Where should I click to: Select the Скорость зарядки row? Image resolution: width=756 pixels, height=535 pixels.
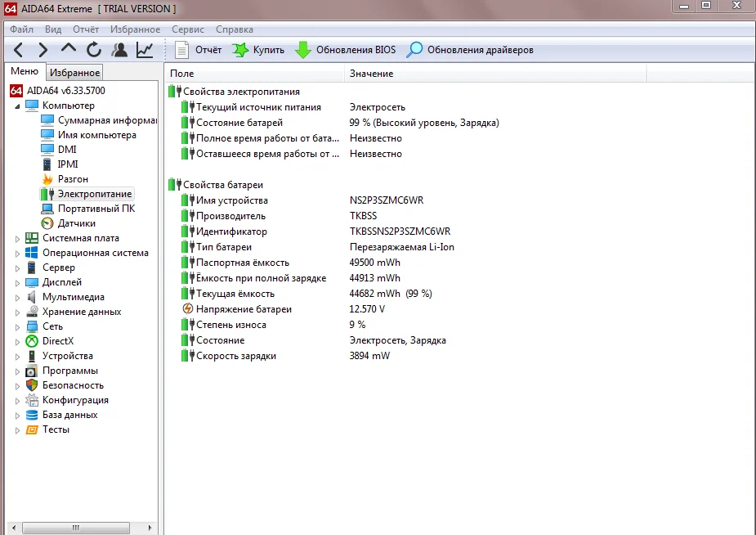pos(285,356)
